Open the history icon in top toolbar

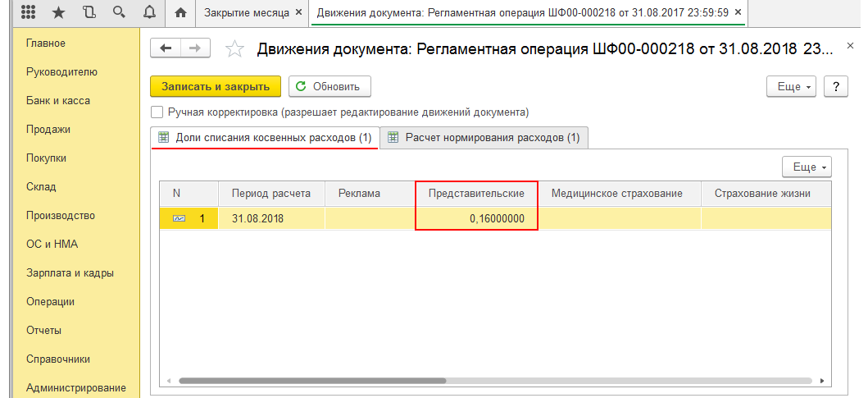click(89, 13)
